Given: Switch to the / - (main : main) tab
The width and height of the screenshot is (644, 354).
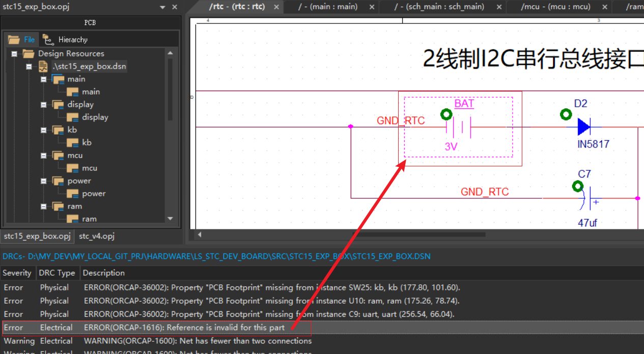Looking at the screenshot, I should (328, 7).
